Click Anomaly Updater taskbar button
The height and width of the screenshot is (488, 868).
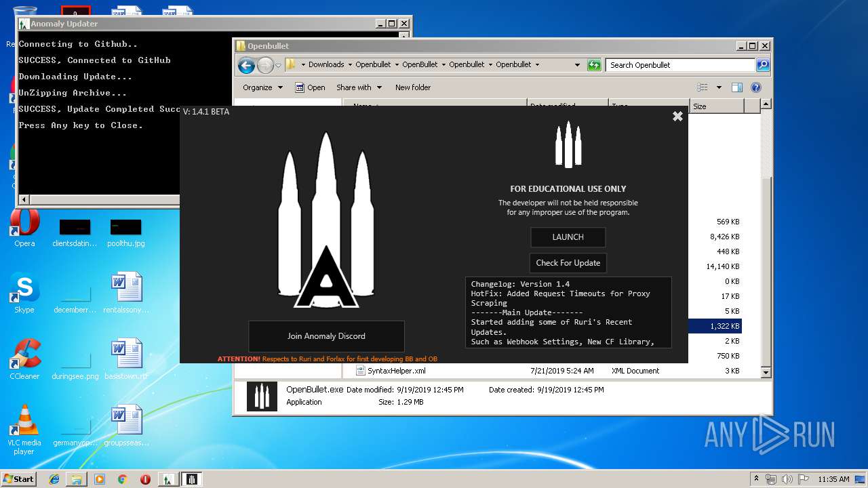[x=168, y=479]
